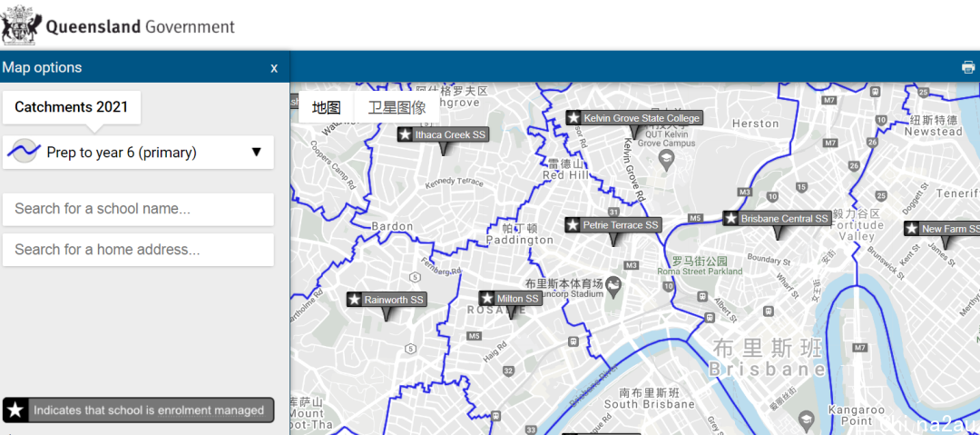980x435 pixels.
Task: Click the Queensland Government logo
Action: pyautogui.click(x=118, y=25)
